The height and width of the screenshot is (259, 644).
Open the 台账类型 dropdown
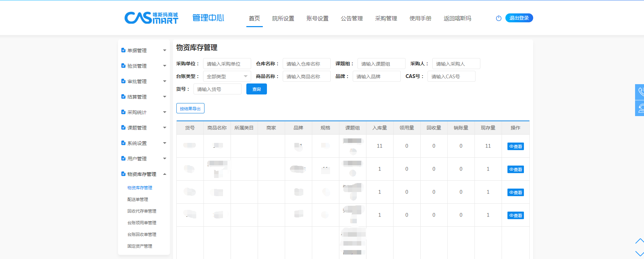tap(227, 77)
